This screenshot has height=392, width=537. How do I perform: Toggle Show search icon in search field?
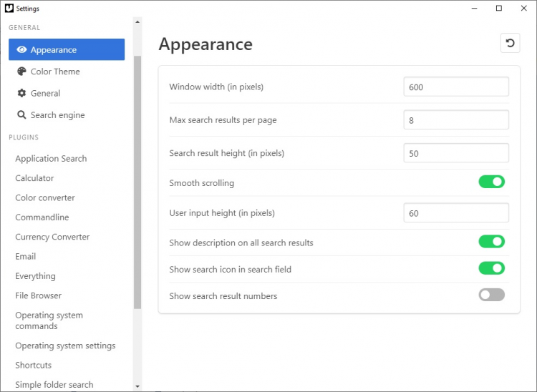(x=491, y=268)
